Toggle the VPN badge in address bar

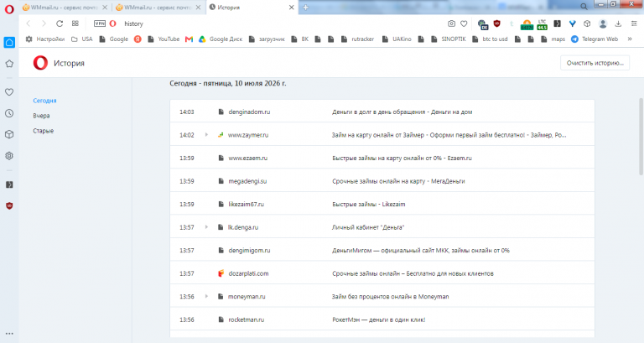(100, 23)
